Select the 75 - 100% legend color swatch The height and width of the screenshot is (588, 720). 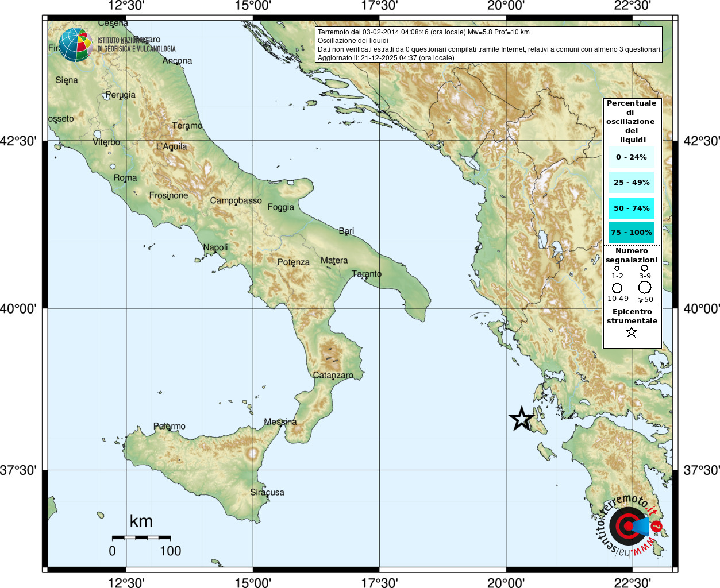coord(632,233)
